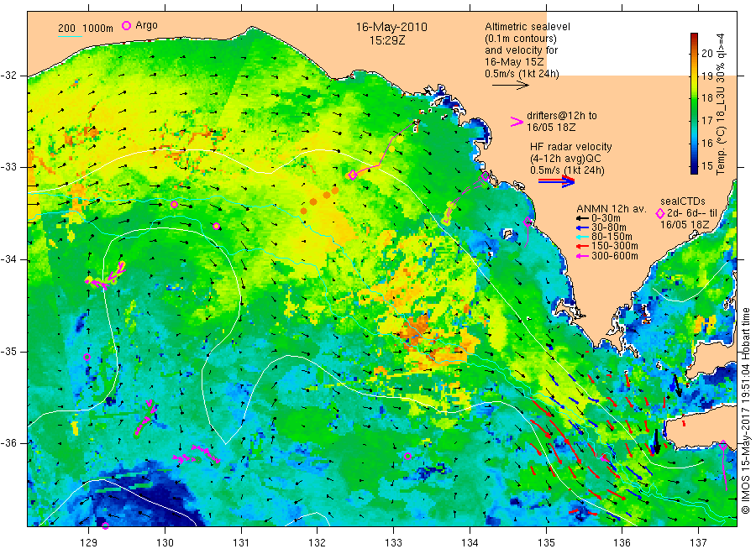Click the '30-80m' depth label
This screenshot has height=554, width=756.
[x=609, y=227]
